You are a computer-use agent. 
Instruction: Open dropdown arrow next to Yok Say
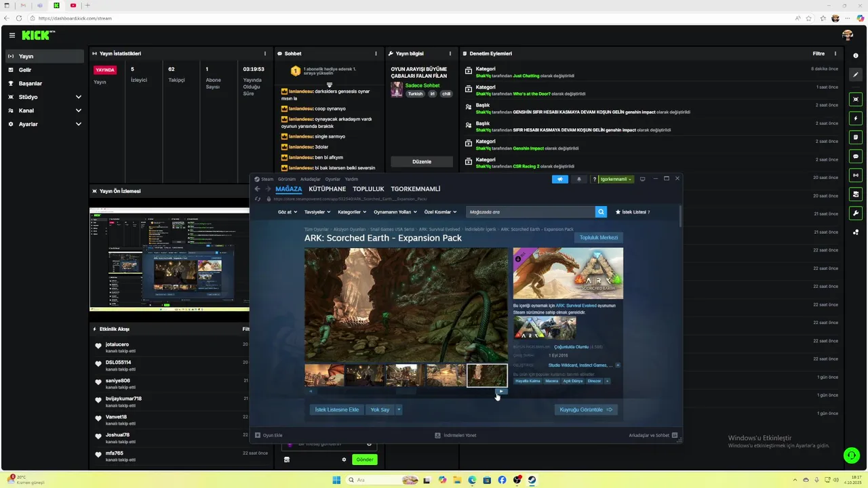[399, 409]
